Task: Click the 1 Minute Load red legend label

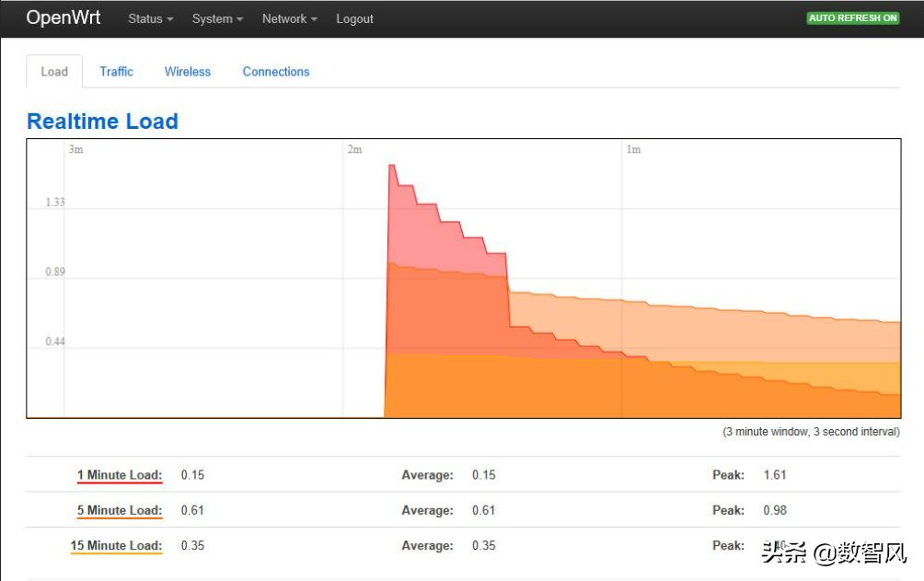Action: (x=120, y=475)
